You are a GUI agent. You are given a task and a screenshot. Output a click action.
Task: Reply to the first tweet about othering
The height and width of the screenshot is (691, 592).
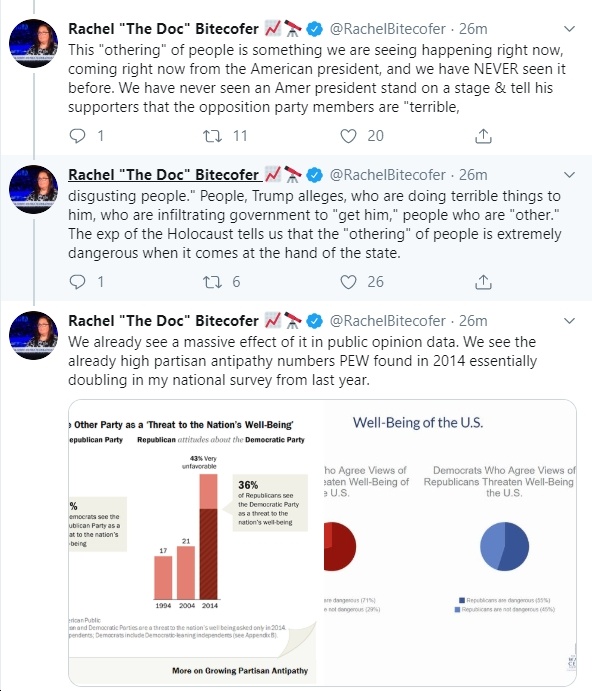[x=78, y=136]
